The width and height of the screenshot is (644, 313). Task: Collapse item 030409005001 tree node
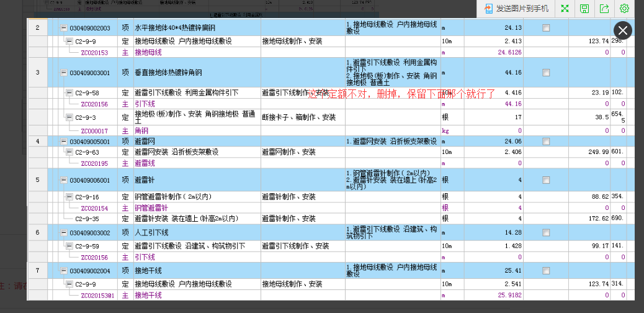tap(64, 142)
